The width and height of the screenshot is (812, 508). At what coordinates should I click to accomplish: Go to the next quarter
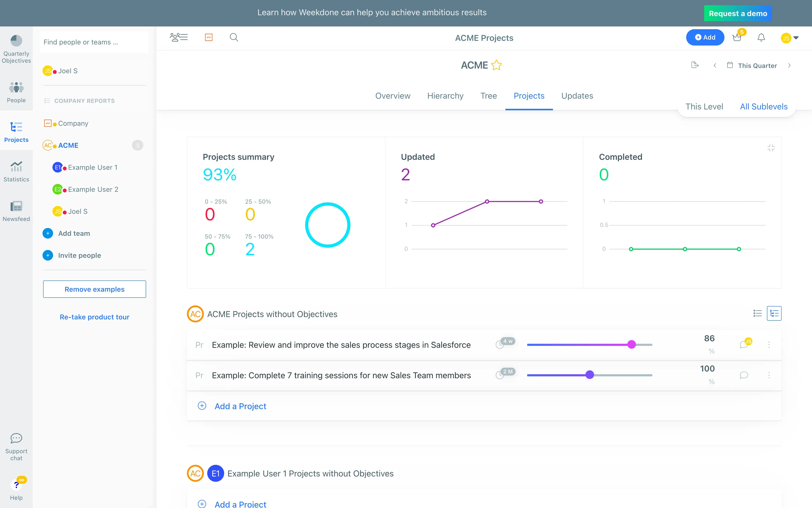790,66
